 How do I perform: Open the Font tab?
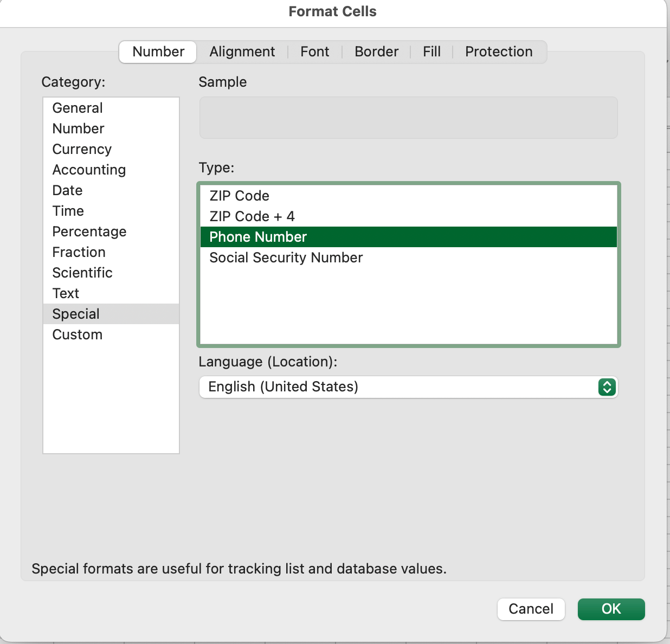(315, 51)
